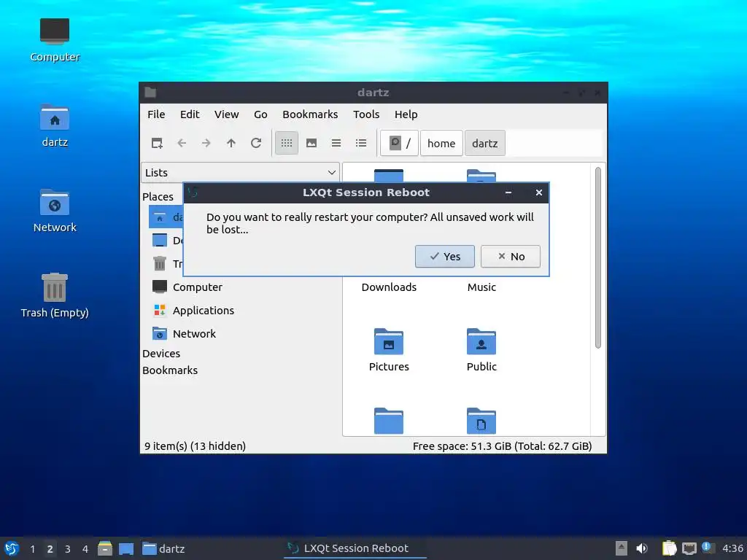
Task: Open the clipboard manager tray icon
Action: pyautogui.click(x=670, y=548)
